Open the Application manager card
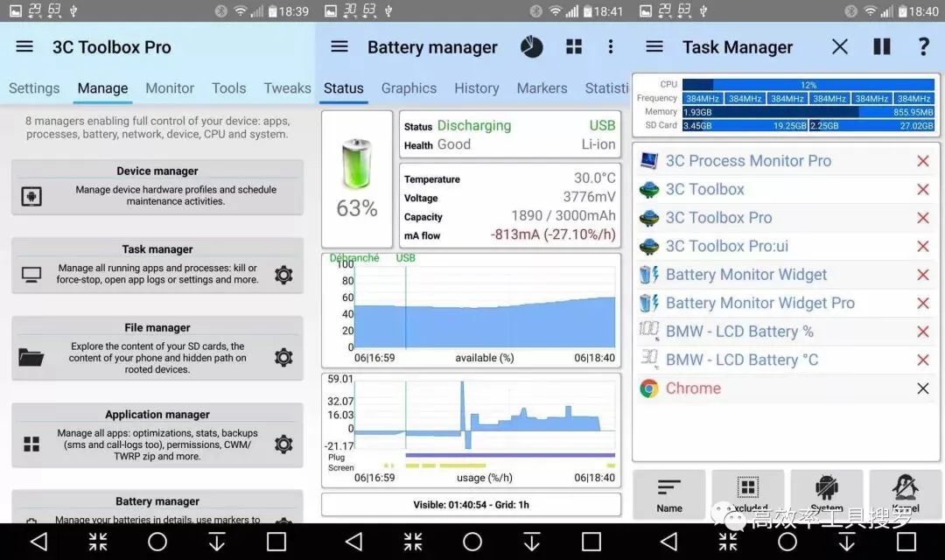The width and height of the screenshot is (945, 560). [157, 435]
